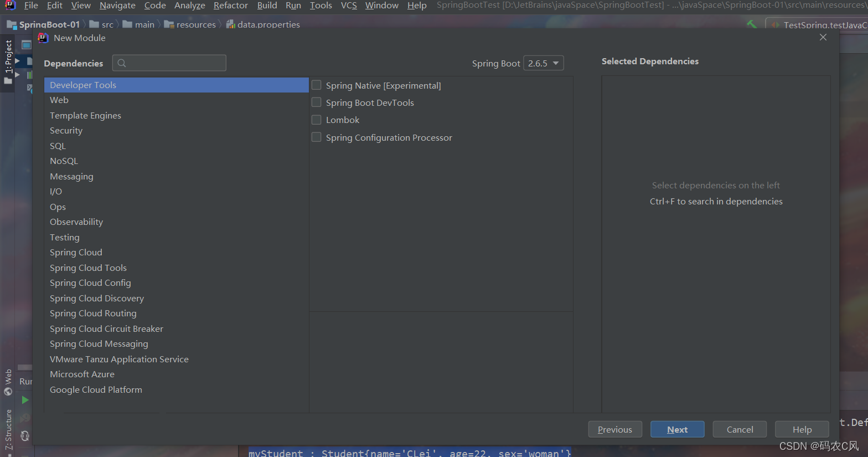Open the Refactor menu

[x=231, y=5]
